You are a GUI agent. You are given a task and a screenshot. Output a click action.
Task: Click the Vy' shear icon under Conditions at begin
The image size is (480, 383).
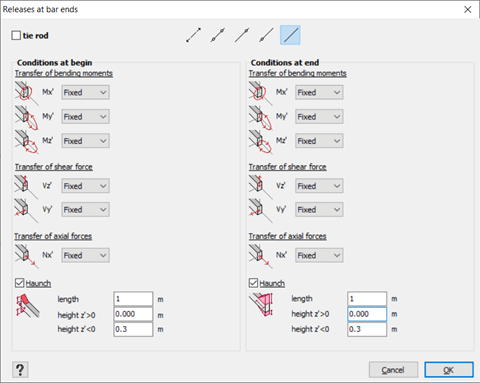tap(26, 211)
